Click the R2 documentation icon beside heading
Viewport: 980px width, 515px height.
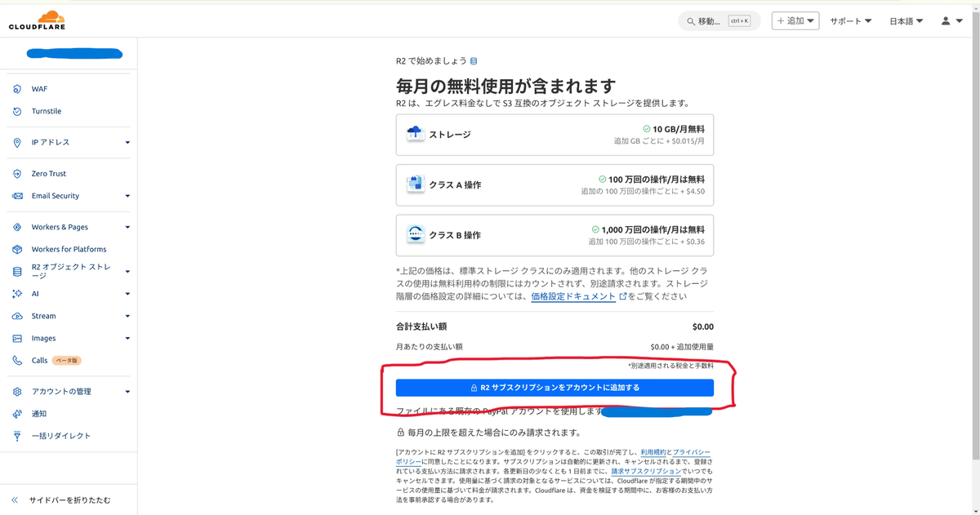click(474, 61)
